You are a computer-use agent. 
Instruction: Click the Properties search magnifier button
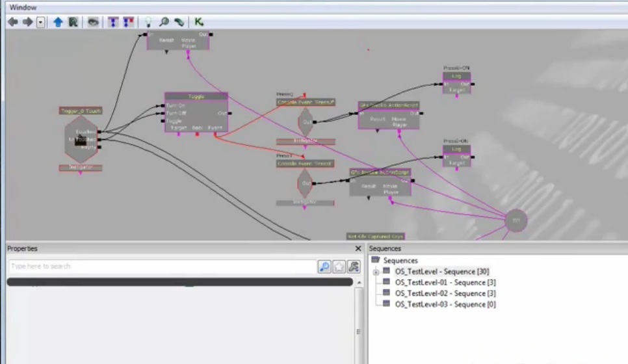click(x=324, y=266)
